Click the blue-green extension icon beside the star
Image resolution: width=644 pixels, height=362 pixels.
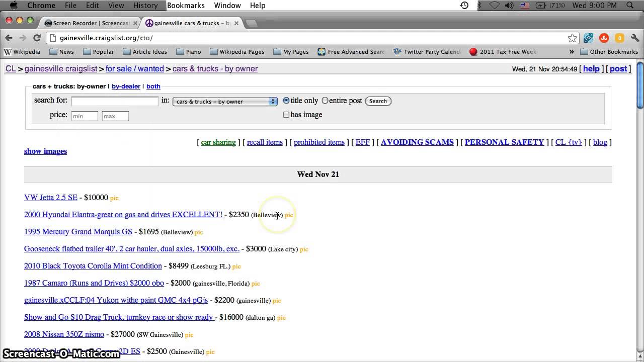(588, 38)
